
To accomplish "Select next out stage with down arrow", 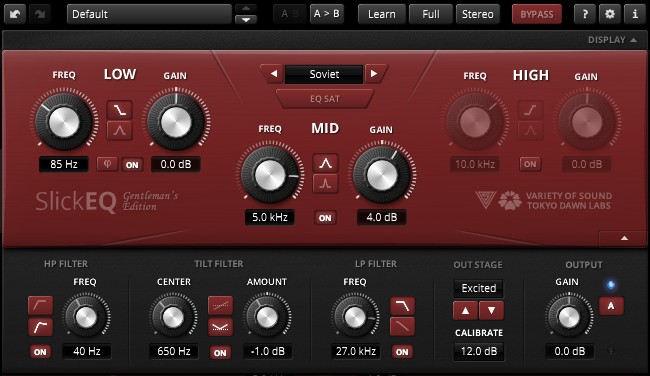I will 491,310.
